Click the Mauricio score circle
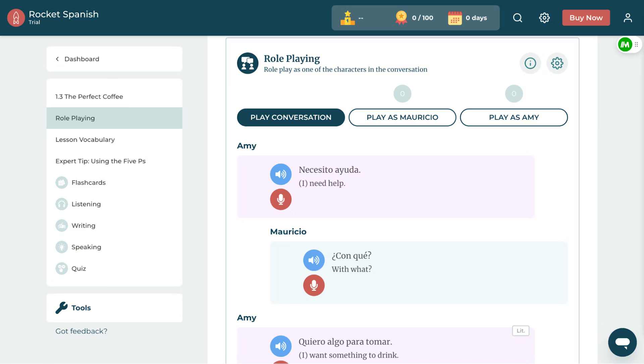This screenshot has height=364, width=644. (402, 94)
